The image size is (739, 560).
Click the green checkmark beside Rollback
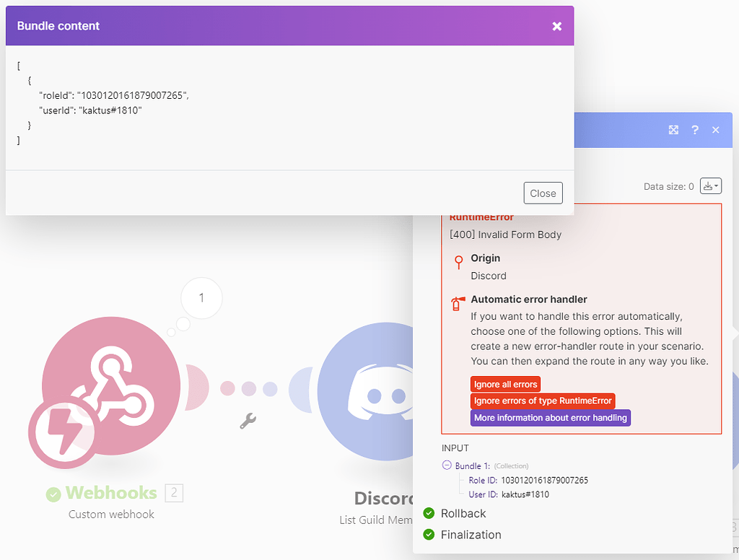click(427, 513)
